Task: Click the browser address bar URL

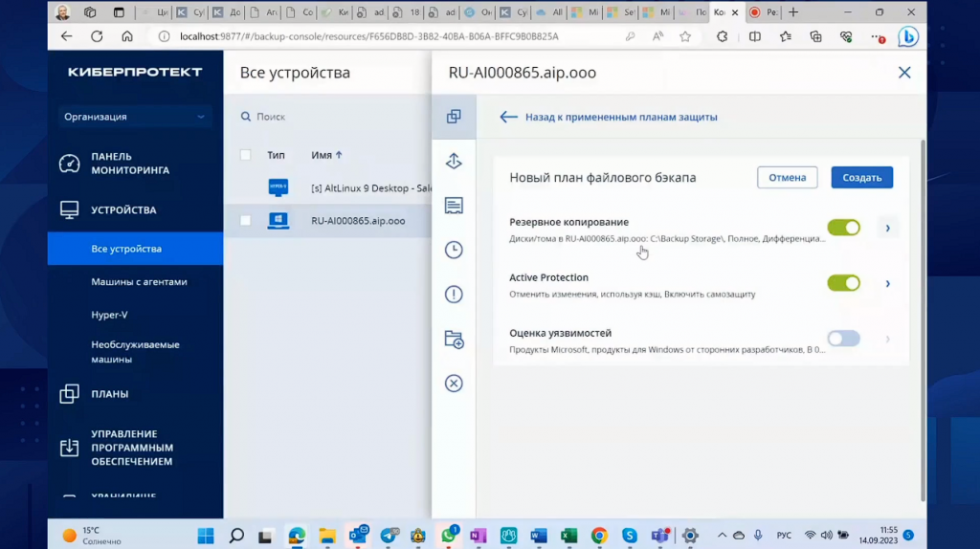Action: click(x=369, y=36)
